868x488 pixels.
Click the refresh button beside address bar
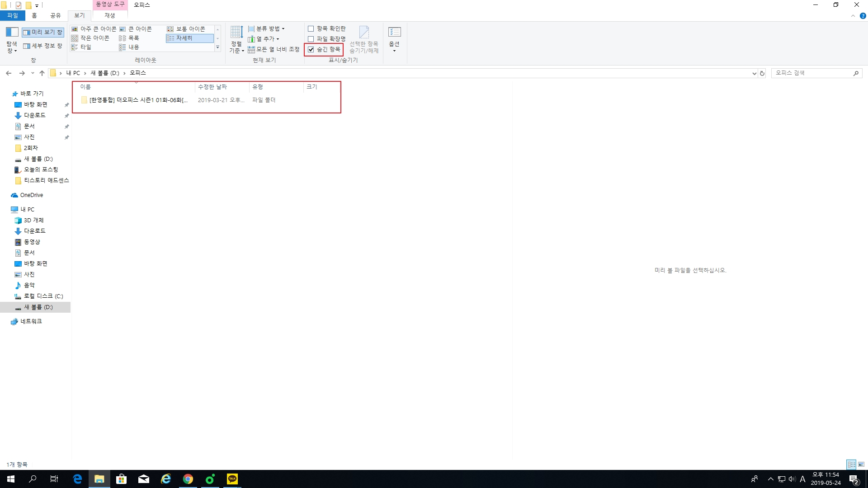click(x=762, y=73)
